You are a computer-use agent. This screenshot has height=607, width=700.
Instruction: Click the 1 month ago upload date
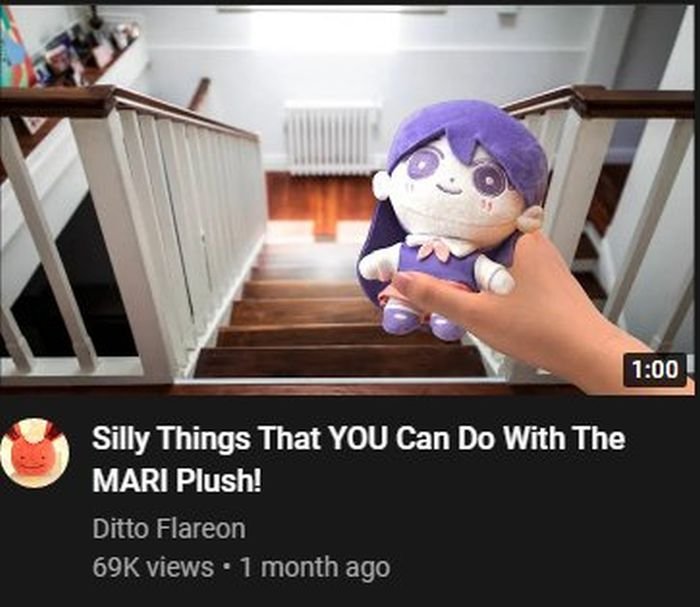click(315, 567)
